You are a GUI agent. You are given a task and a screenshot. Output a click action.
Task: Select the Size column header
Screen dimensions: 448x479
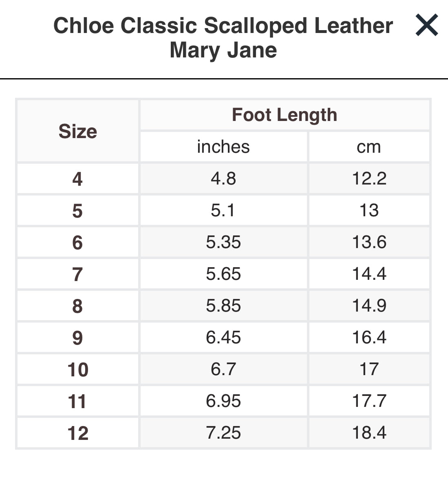(78, 131)
